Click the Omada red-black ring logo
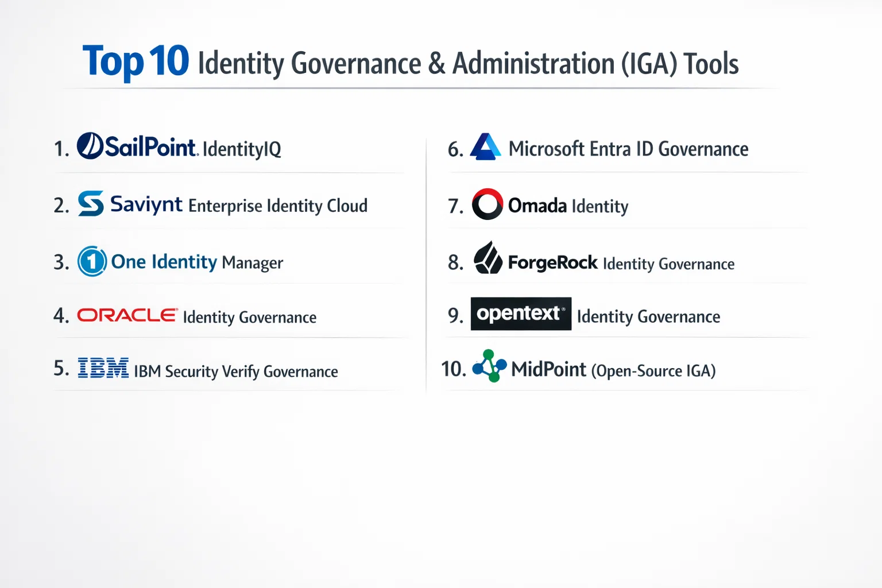 (488, 204)
